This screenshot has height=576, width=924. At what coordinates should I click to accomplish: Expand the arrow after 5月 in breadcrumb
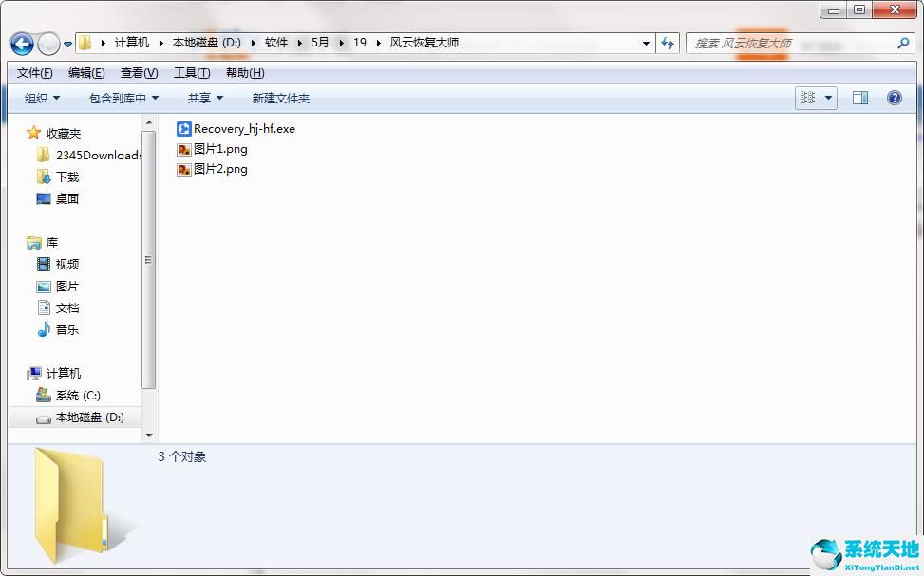coord(341,43)
